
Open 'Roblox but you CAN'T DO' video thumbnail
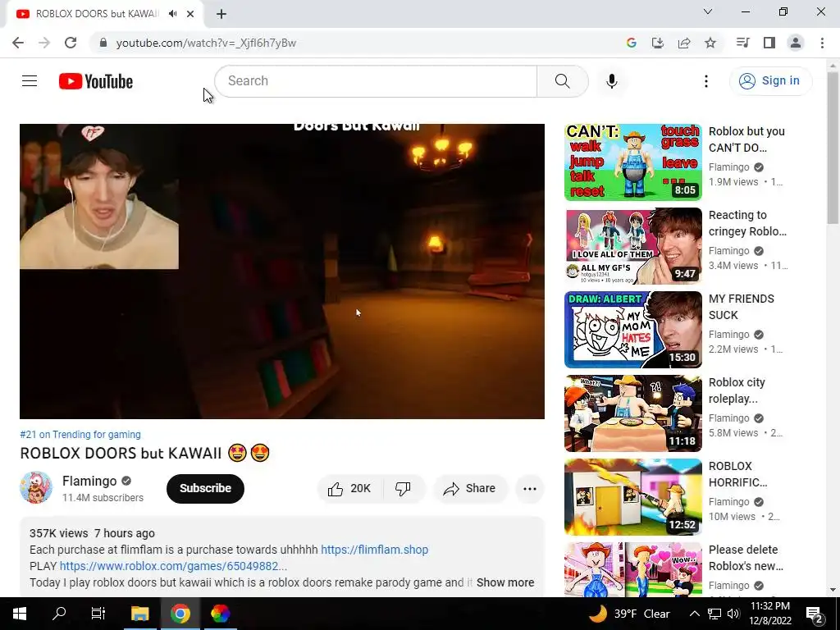pos(632,162)
